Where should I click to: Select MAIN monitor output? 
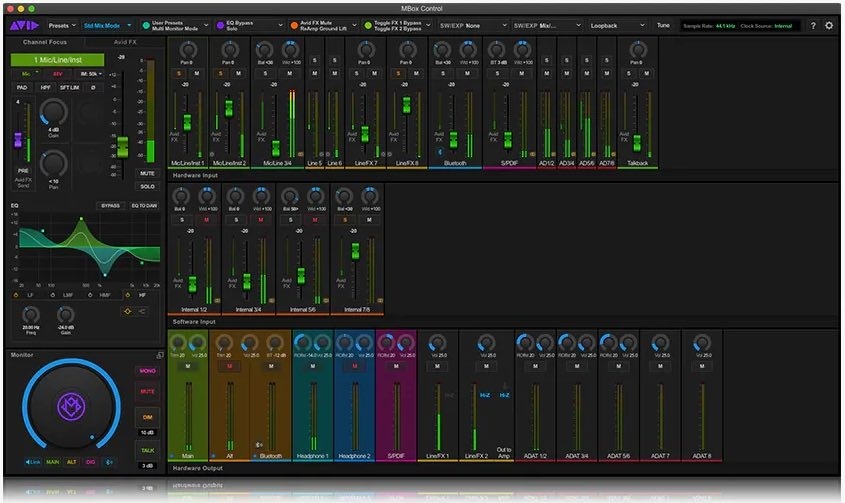point(52,462)
